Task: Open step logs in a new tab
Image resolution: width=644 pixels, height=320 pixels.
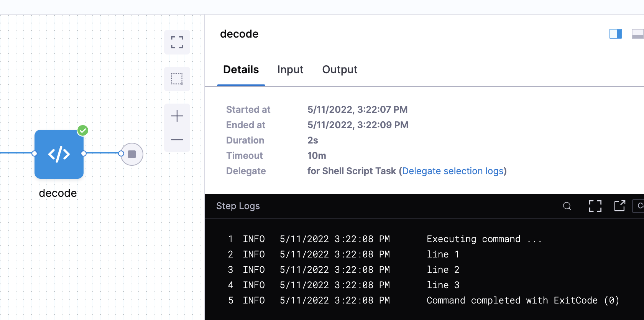Action: [619, 206]
